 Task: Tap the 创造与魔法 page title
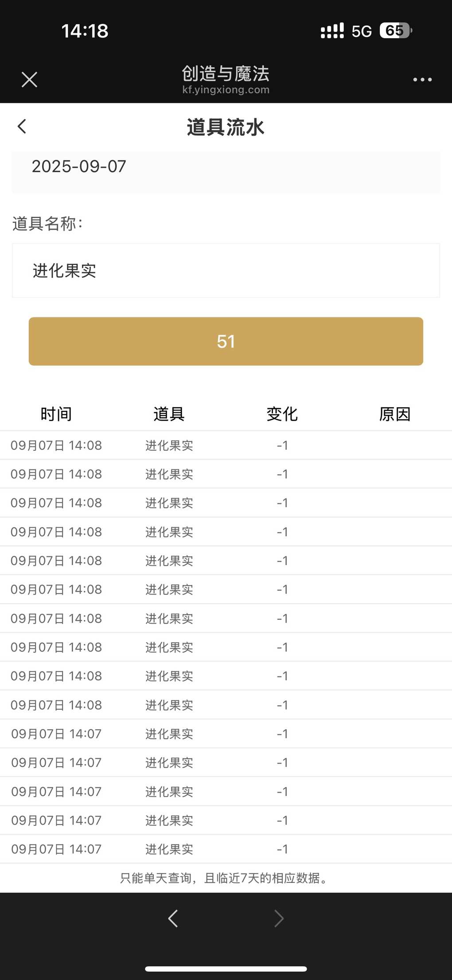coord(226,73)
